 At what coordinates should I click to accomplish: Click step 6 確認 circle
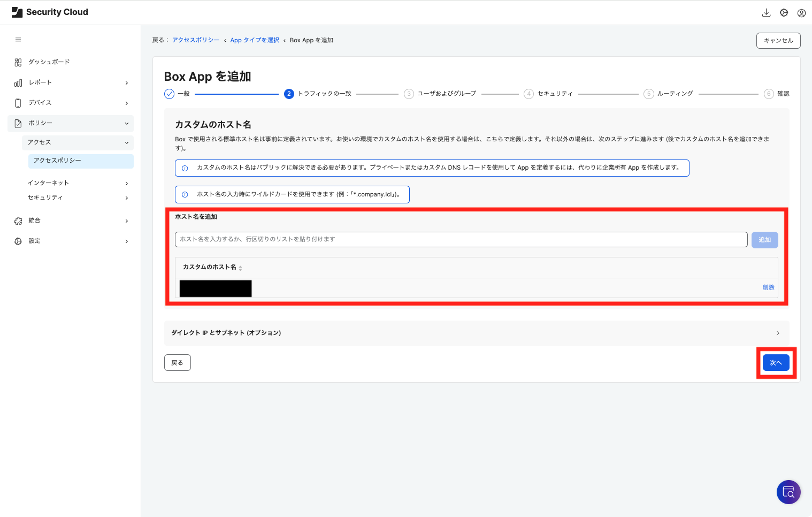(x=769, y=94)
